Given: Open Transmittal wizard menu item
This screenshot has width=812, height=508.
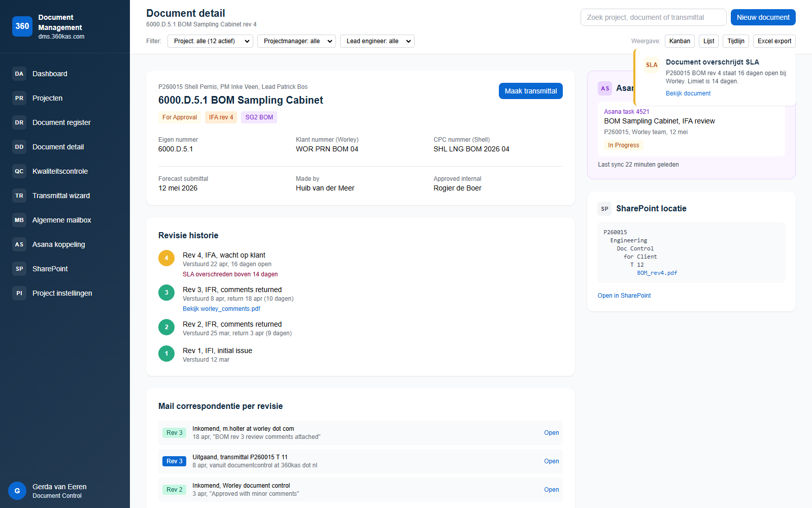Looking at the screenshot, I should 65,196.
